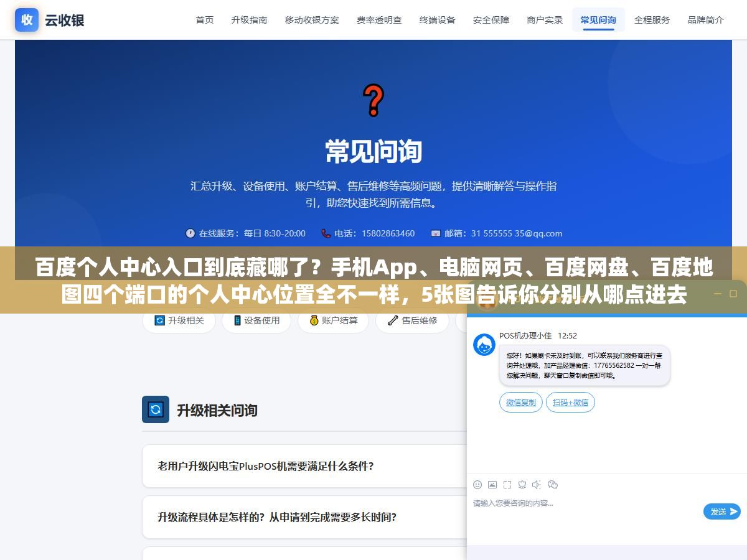Click the 升级相关问询 section refresh icon
The height and width of the screenshot is (560, 747).
[156, 409]
